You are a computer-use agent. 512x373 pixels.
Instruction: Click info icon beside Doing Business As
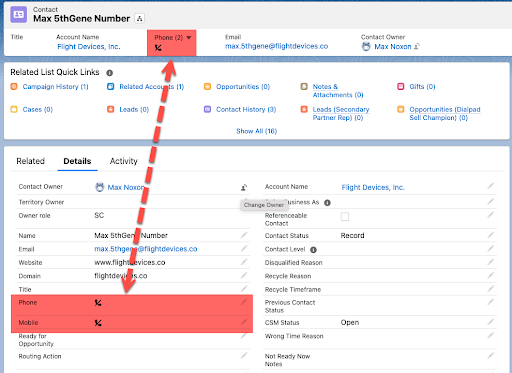[x=327, y=203]
